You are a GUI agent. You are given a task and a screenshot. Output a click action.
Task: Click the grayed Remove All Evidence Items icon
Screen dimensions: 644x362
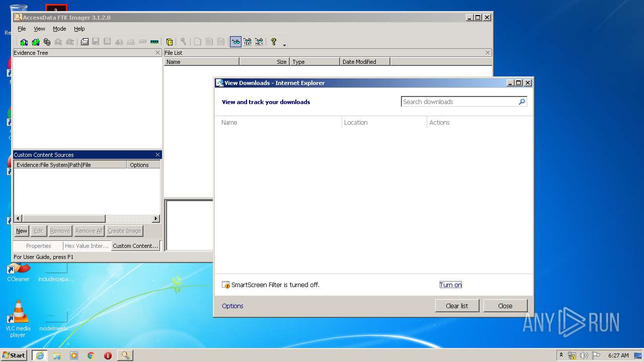70,42
